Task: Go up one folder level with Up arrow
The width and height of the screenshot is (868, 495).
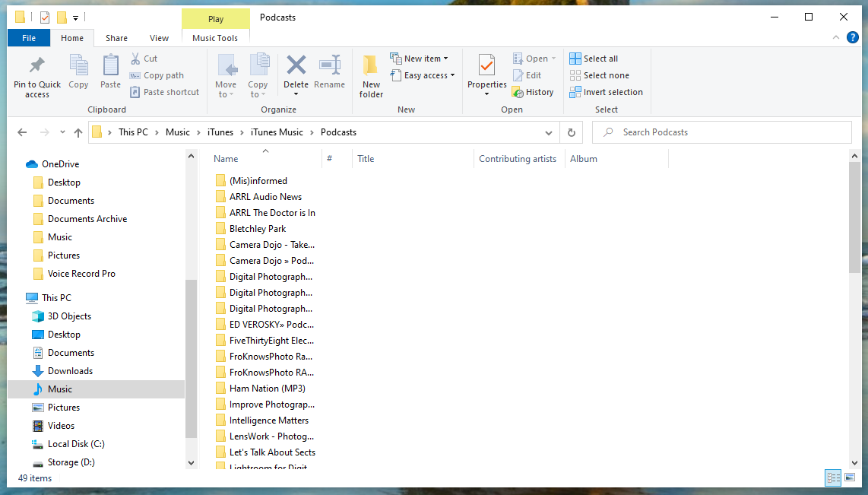Action: click(x=78, y=132)
